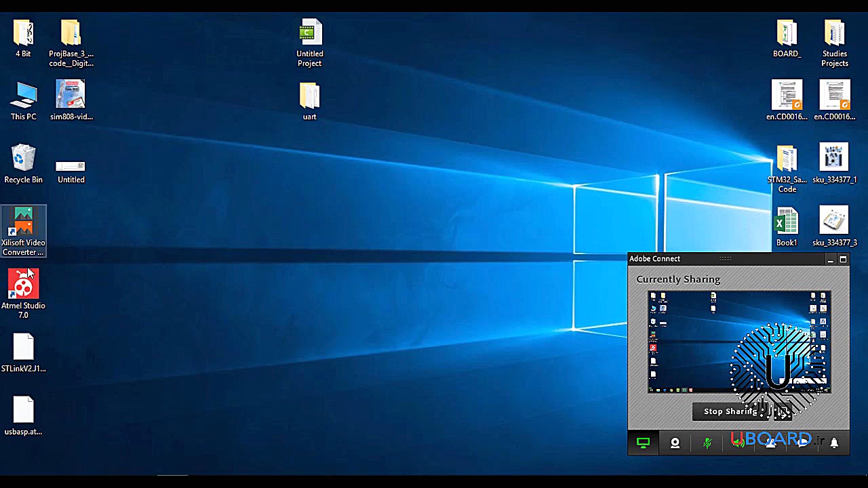This screenshot has height=488, width=868.
Task: Open the Recycle Bin
Action: pos(23,164)
